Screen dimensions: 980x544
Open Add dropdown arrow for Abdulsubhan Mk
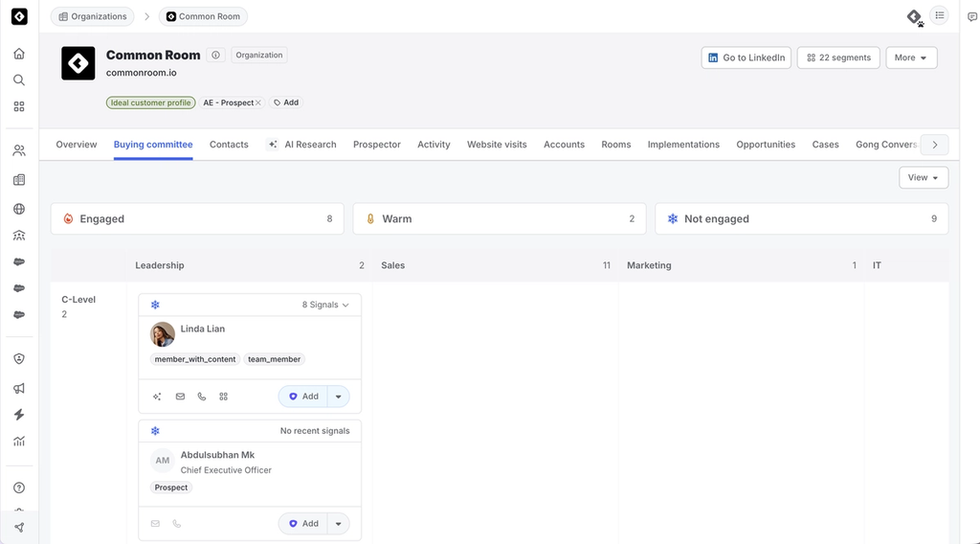coord(338,523)
